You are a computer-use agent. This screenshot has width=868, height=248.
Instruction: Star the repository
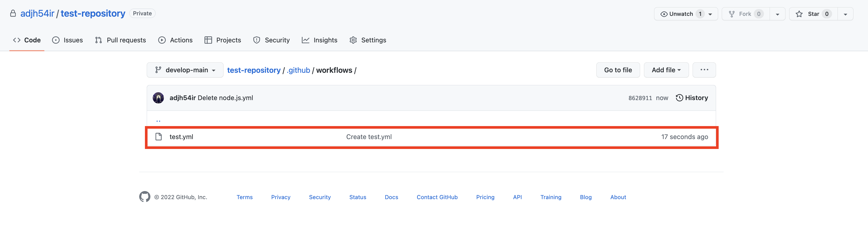[x=813, y=14]
